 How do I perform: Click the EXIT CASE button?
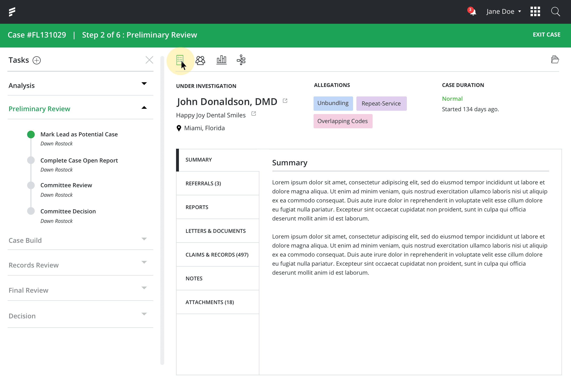tap(546, 35)
